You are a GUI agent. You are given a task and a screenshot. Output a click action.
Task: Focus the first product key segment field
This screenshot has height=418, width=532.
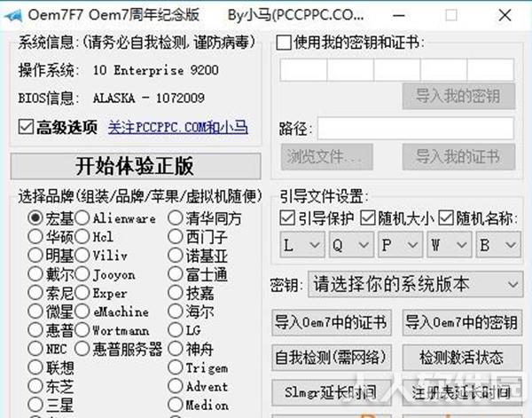click(303, 69)
